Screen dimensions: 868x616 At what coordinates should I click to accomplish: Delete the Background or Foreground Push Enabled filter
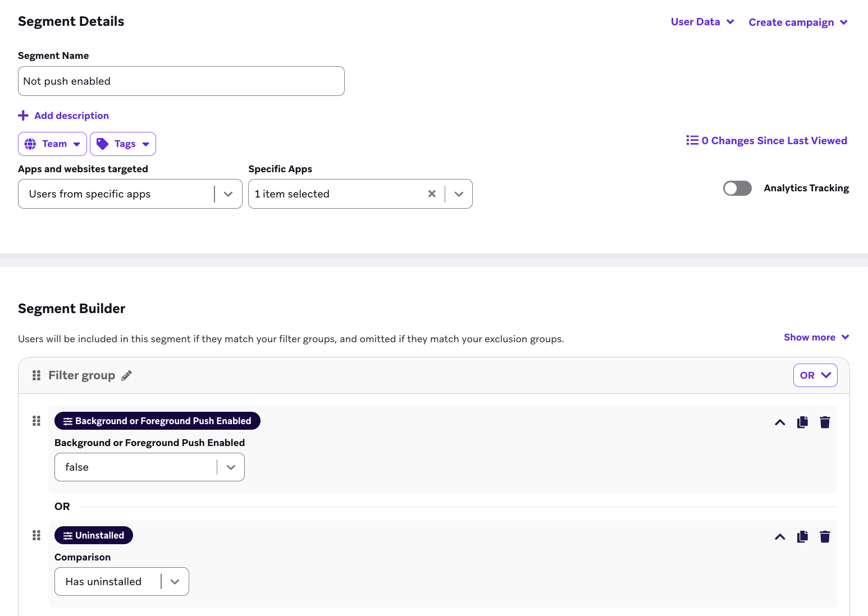pyautogui.click(x=825, y=422)
